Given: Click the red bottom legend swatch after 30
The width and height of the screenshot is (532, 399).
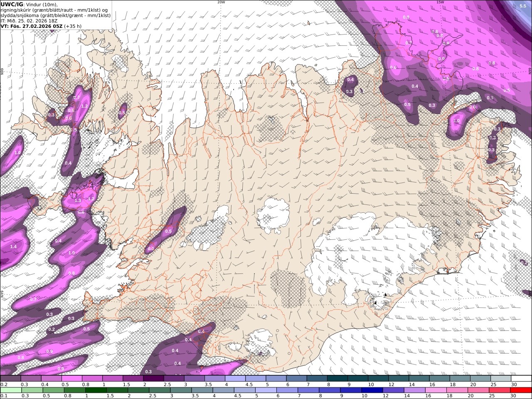Looking at the screenshot, I should [x=521, y=390].
